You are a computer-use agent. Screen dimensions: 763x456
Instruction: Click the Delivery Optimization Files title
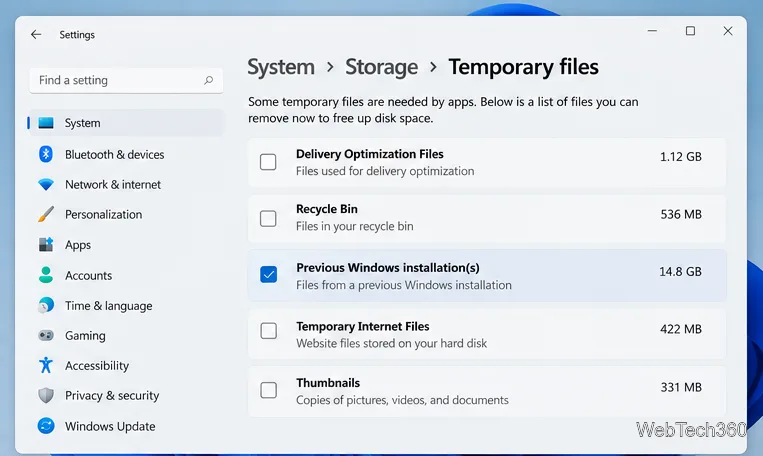[370, 154]
